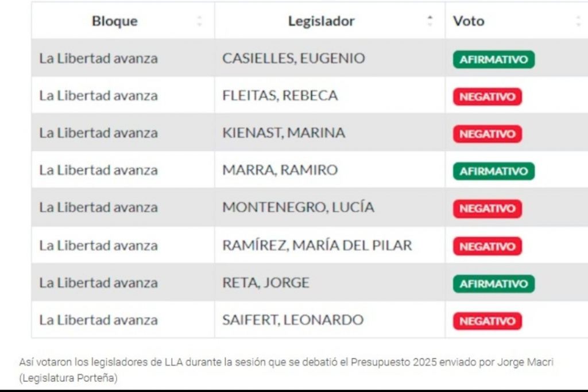This screenshot has height=392, width=588.
Task: Click NEGATIVO badge for Saifert, Leonardo
Action: coord(487,321)
